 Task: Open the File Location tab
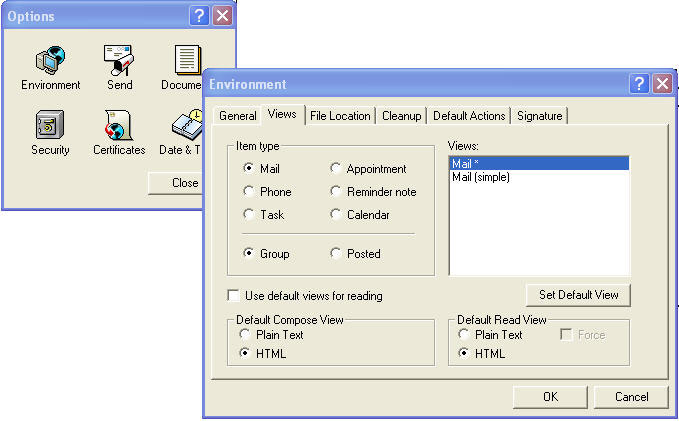340,116
